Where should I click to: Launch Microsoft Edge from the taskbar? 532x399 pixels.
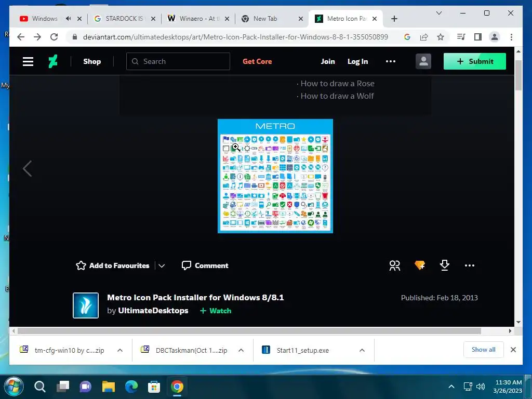[131, 386]
